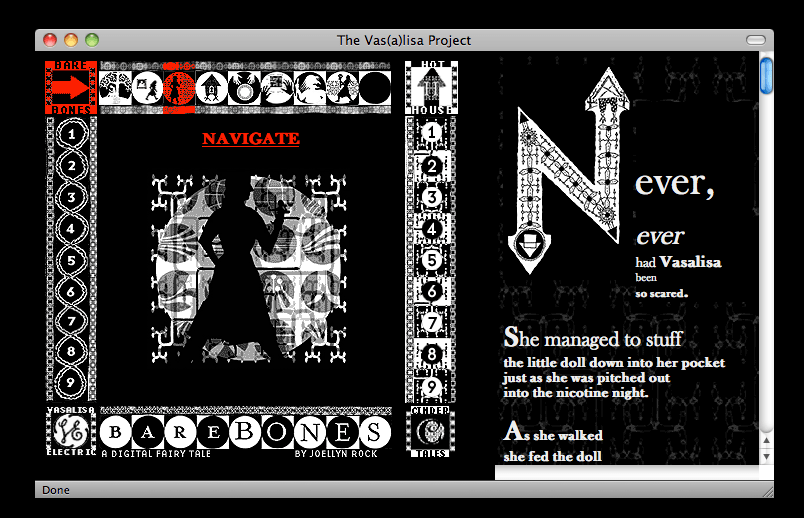Select chapter 9 in left column
This screenshot has width=804, height=518.
71,381
